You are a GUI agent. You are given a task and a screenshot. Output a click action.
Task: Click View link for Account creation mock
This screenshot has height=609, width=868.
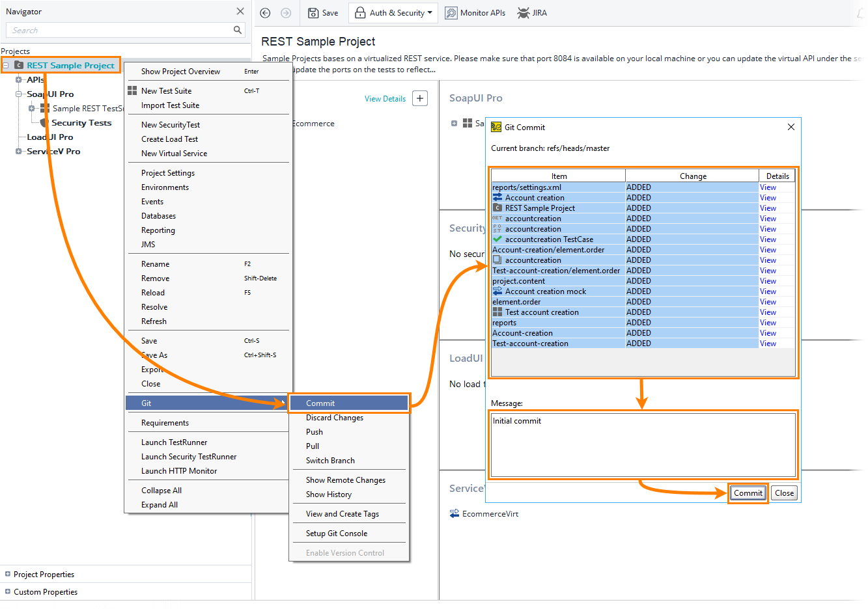[768, 291]
